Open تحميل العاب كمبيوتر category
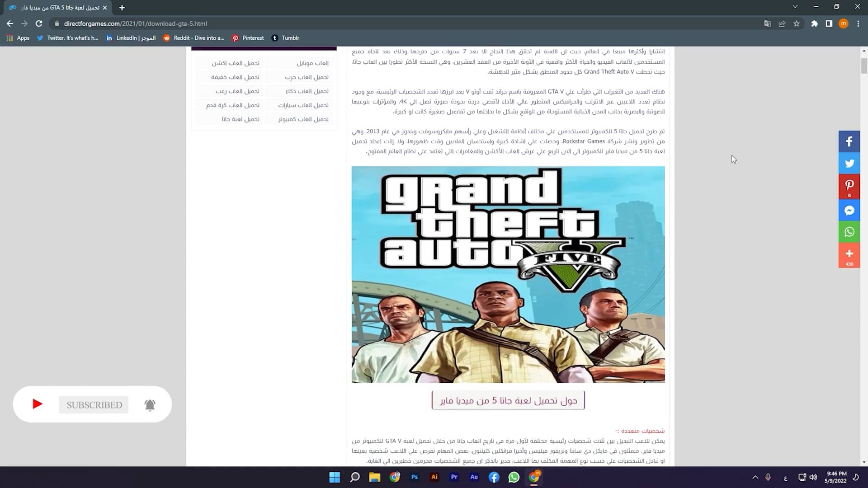Screen dimensions: 868x488 pos(303,119)
